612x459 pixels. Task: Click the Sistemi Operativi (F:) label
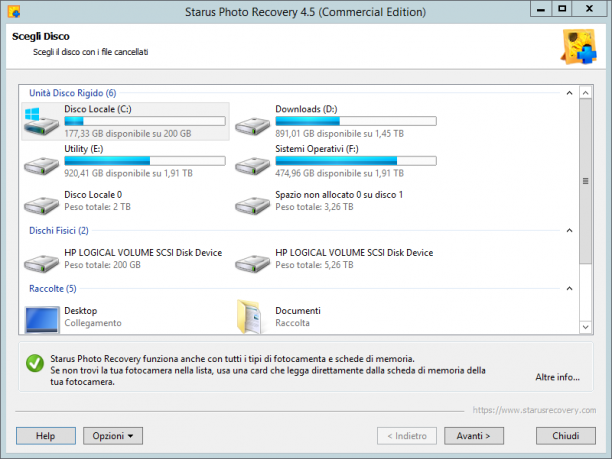tap(317, 149)
